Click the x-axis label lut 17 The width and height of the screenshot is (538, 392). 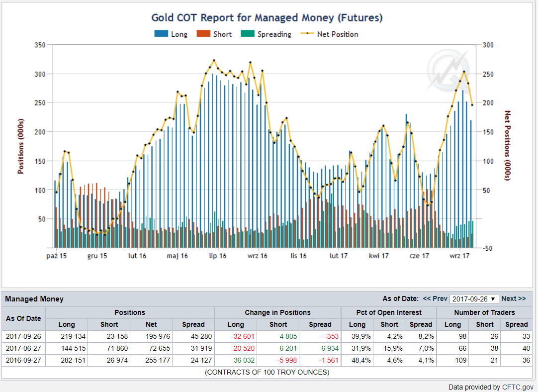point(339,256)
